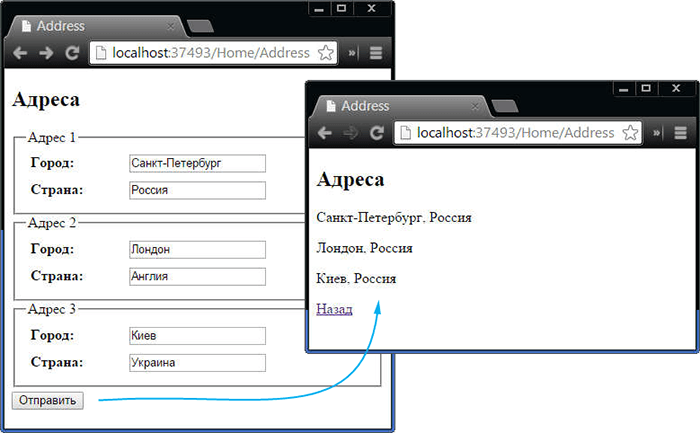Click the Адреса heading in the right window
The image size is (700, 433).
pos(350,180)
